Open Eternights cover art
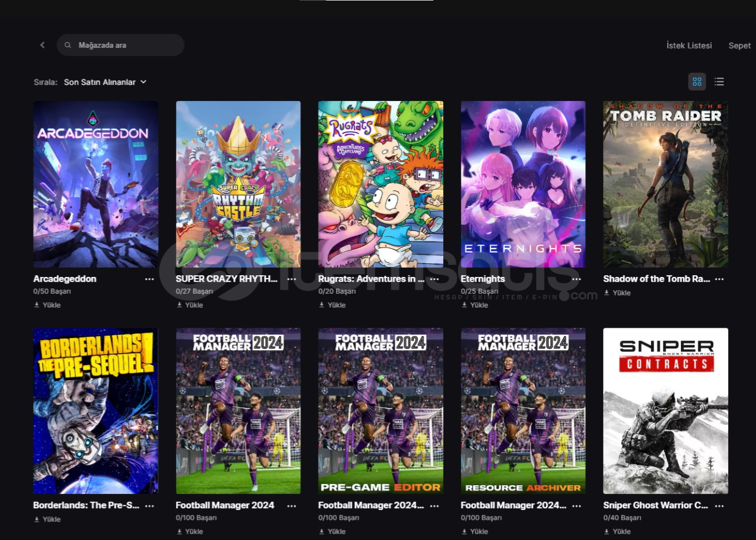Screen dimensions: 756x540 tap(523, 184)
